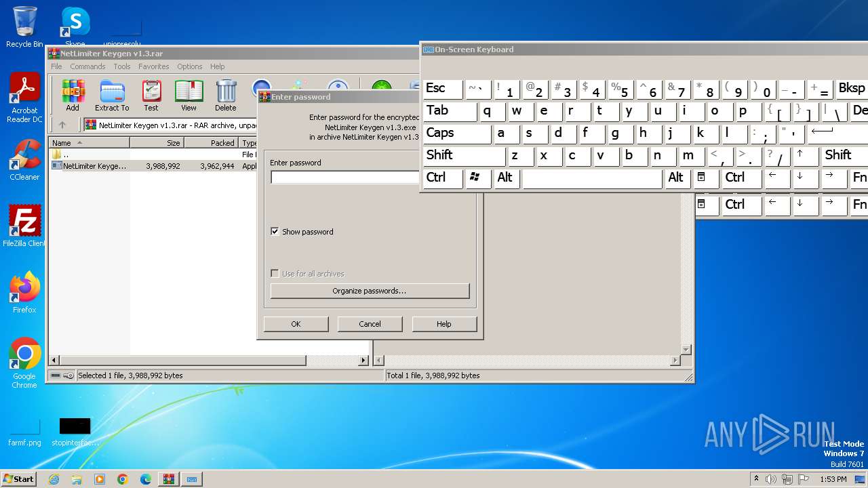Click the Esc key on On-Screen Keyboard
This screenshot has height=488, width=868.
point(443,89)
